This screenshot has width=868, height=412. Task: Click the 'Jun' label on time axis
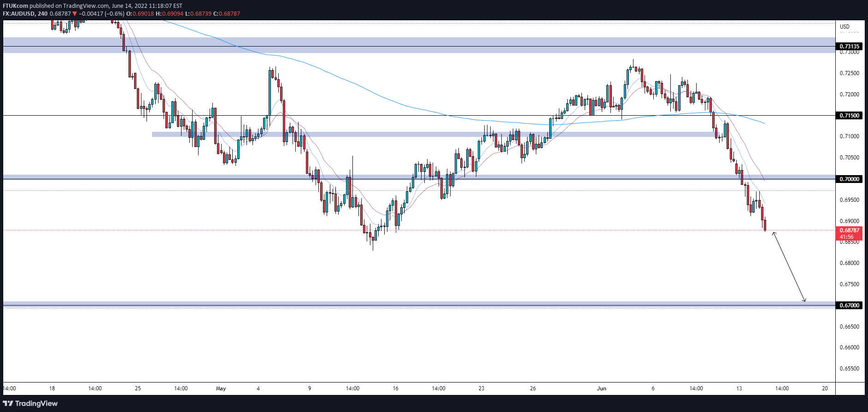click(602, 388)
